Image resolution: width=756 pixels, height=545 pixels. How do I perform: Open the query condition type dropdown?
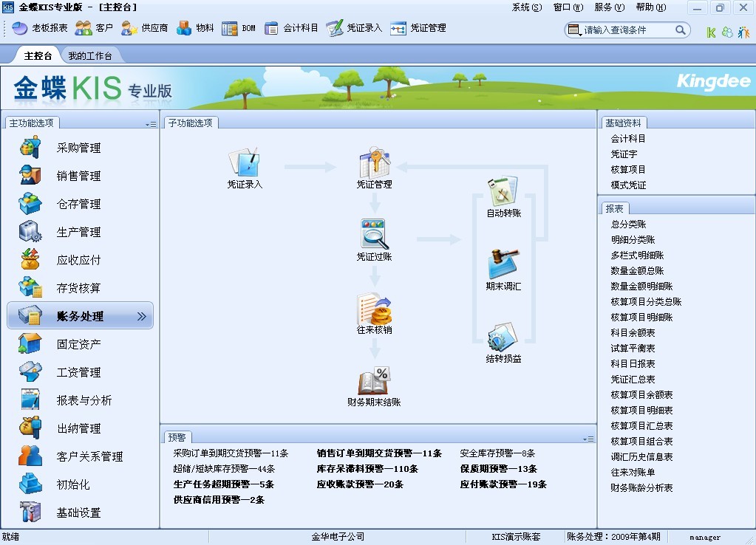click(573, 30)
